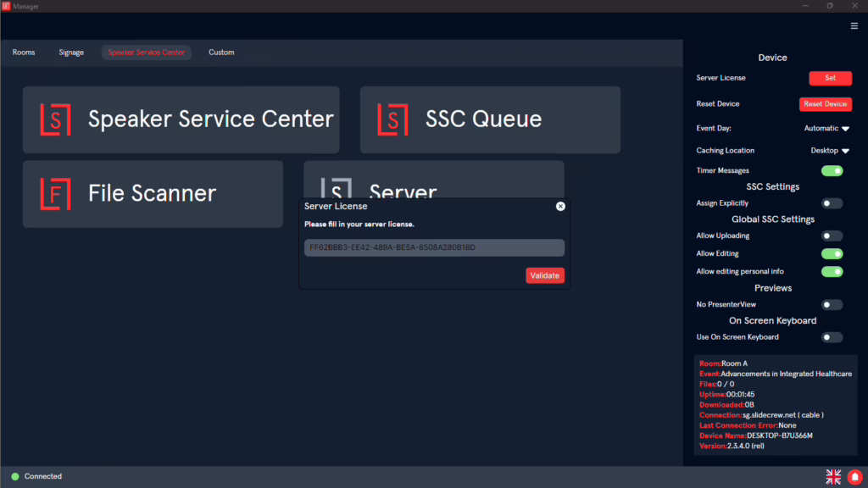Open the partially hidden Server tile
This screenshot has width=868, height=488.
pos(434,180)
